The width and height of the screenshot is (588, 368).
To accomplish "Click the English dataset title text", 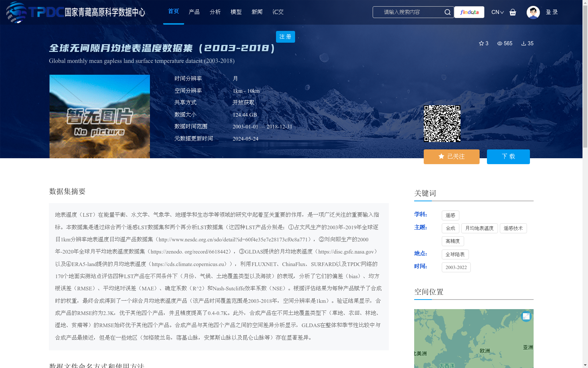I will click(141, 61).
